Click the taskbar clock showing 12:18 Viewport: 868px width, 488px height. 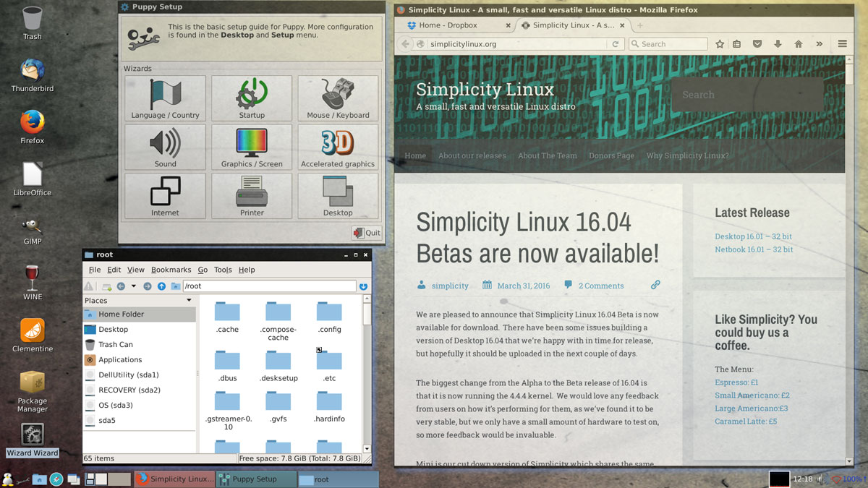click(x=803, y=479)
